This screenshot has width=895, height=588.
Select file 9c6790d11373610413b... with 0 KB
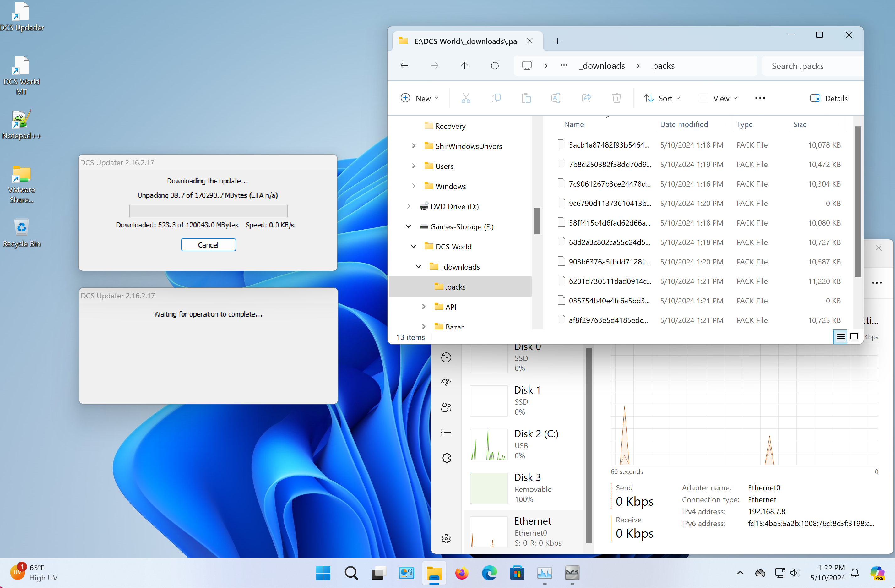(x=699, y=203)
